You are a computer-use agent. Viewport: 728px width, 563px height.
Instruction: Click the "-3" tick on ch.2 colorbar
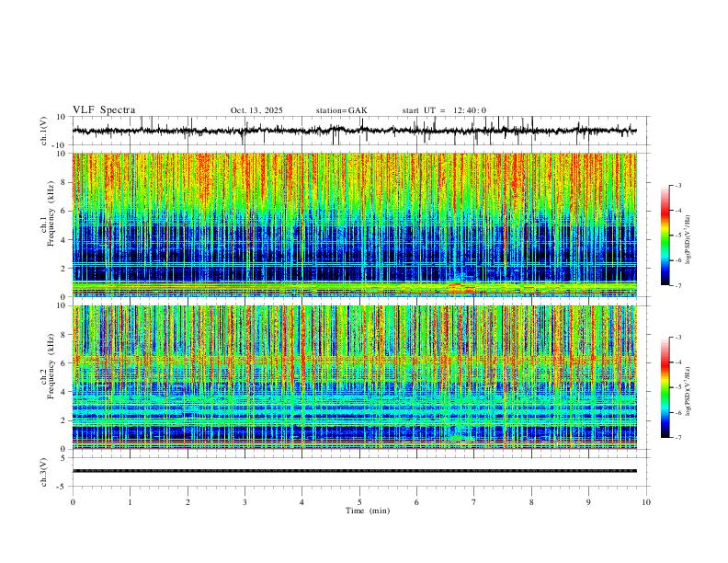point(678,338)
